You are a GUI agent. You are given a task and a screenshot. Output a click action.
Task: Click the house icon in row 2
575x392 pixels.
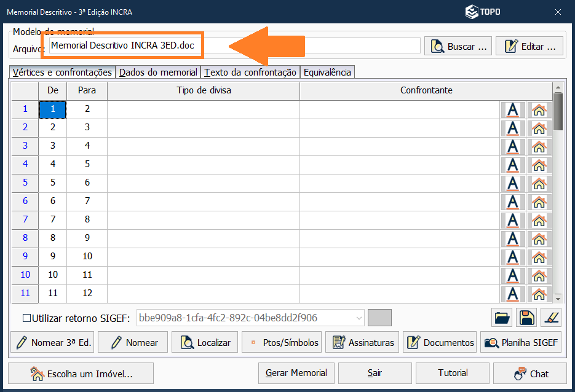tap(539, 128)
